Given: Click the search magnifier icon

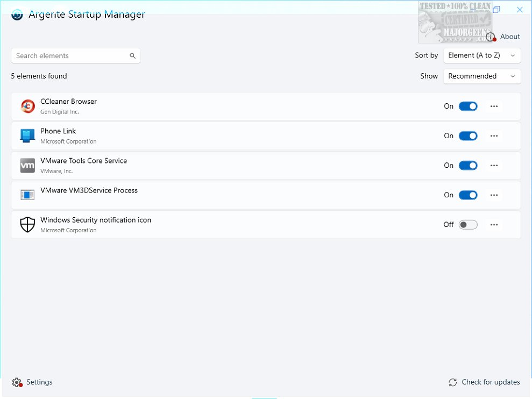Looking at the screenshot, I should coord(132,55).
